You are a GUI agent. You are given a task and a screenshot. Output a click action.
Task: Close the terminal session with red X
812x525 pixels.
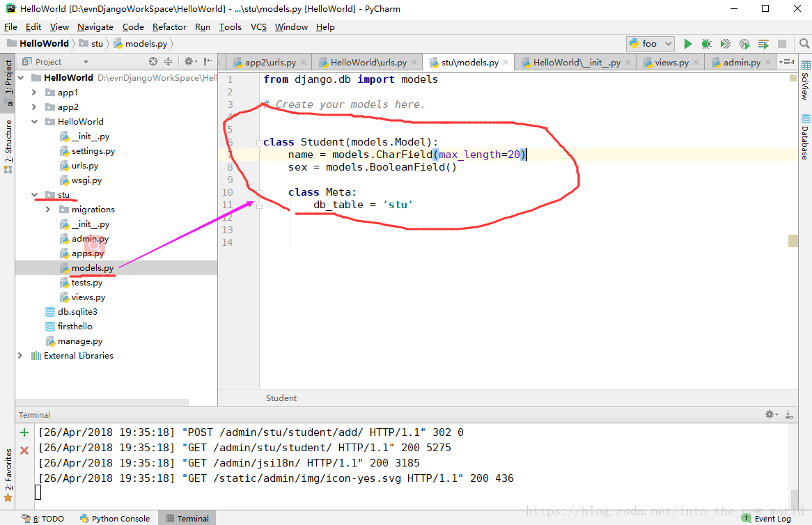[x=24, y=450]
